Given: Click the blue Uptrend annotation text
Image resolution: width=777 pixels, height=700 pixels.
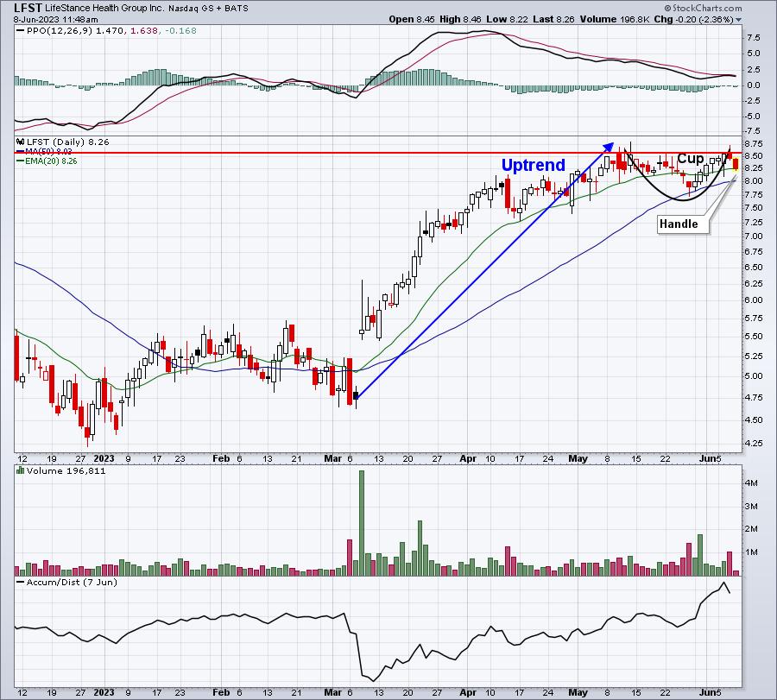Looking at the screenshot, I should [x=534, y=165].
